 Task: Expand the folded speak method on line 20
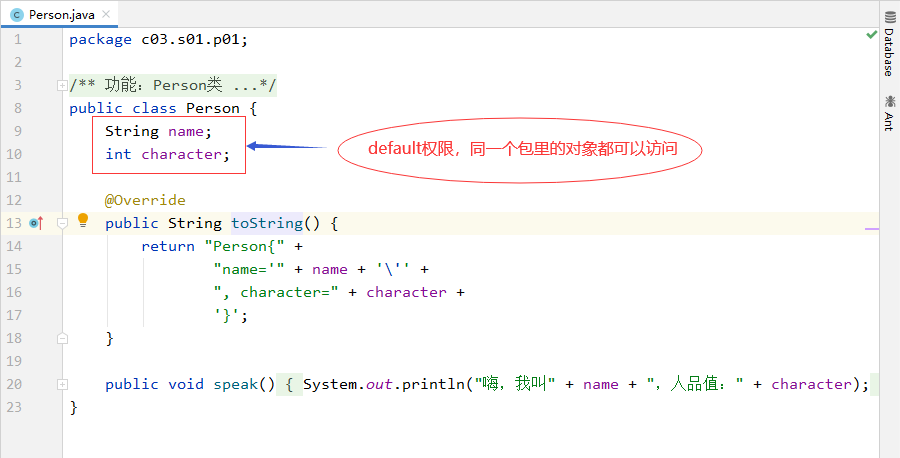coord(62,385)
